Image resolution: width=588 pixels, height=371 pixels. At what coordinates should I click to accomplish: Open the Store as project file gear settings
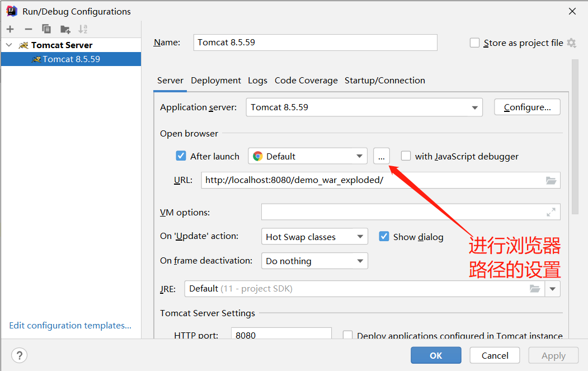[x=572, y=43]
